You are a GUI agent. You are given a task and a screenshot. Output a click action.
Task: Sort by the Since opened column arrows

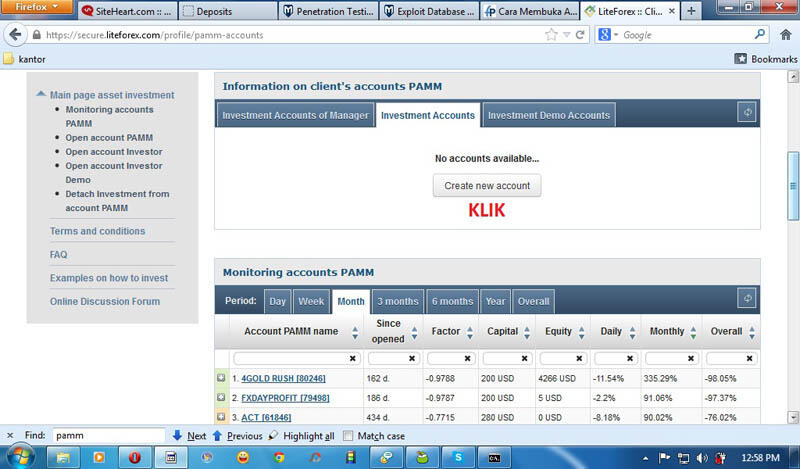point(414,333)
